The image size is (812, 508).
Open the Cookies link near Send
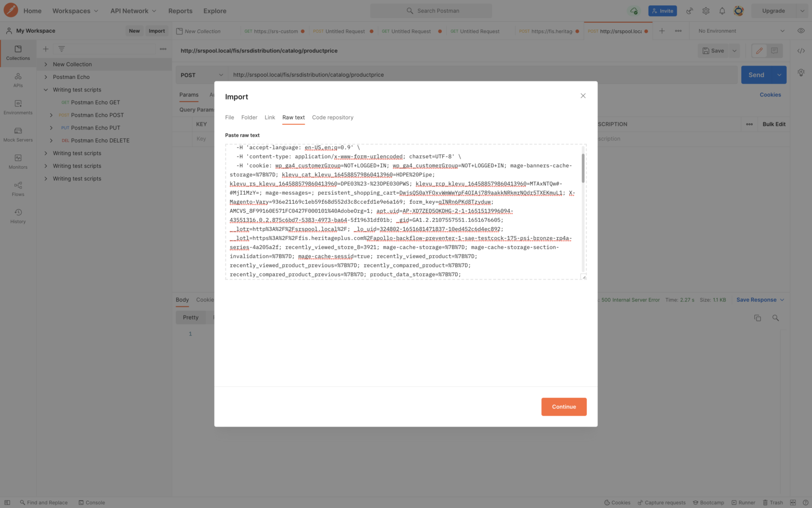tap(770, 95)
